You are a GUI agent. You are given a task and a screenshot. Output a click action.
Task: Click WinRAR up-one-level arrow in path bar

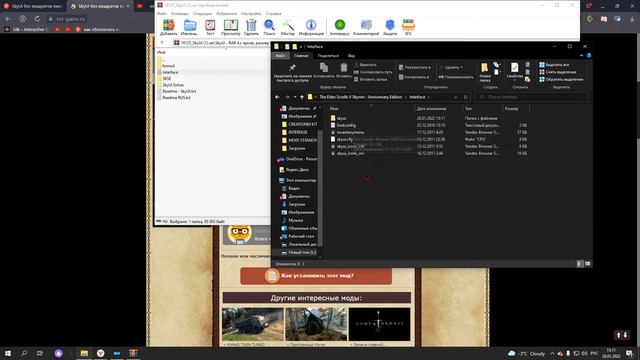click(162, 42)
